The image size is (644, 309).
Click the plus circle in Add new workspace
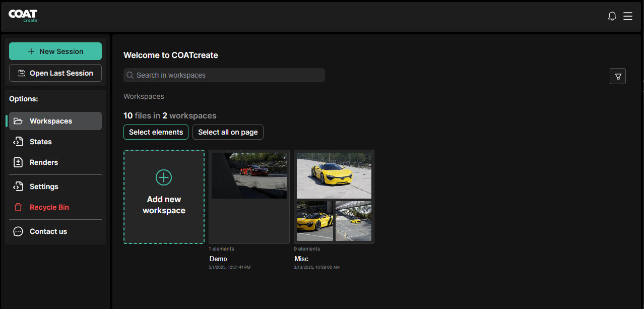[164, 177]
